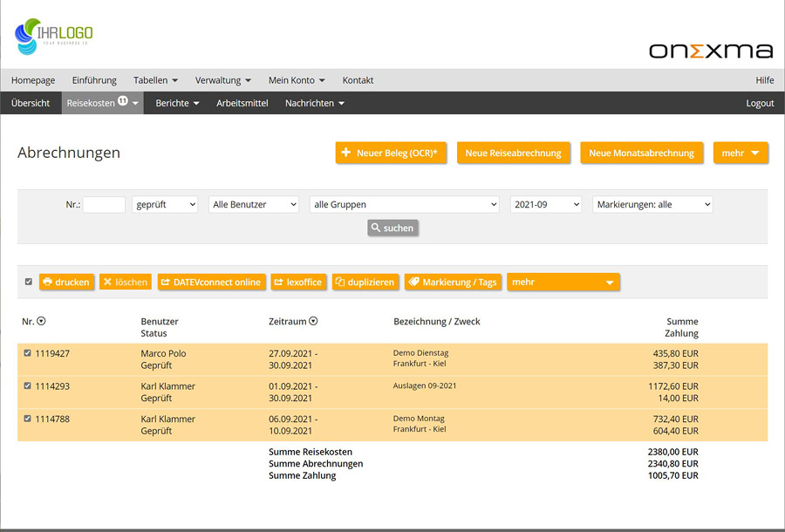Open the Alle Benutzer user dropdown
This screenshot has width=785, height=532.
[254, 204]
